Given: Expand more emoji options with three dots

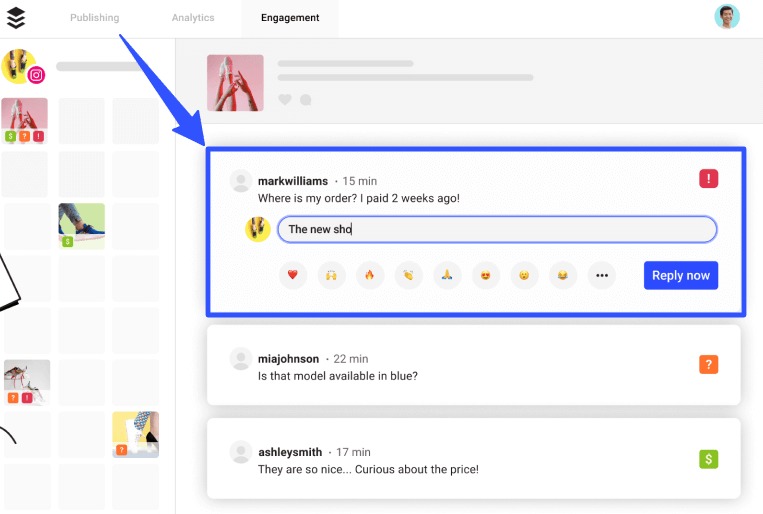Looking at the screenshot, I should click(601, 275).
